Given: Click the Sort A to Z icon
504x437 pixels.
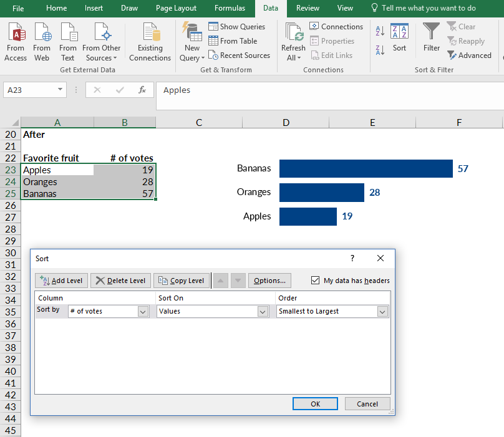Looking at the screenshot, I should 380,32.
